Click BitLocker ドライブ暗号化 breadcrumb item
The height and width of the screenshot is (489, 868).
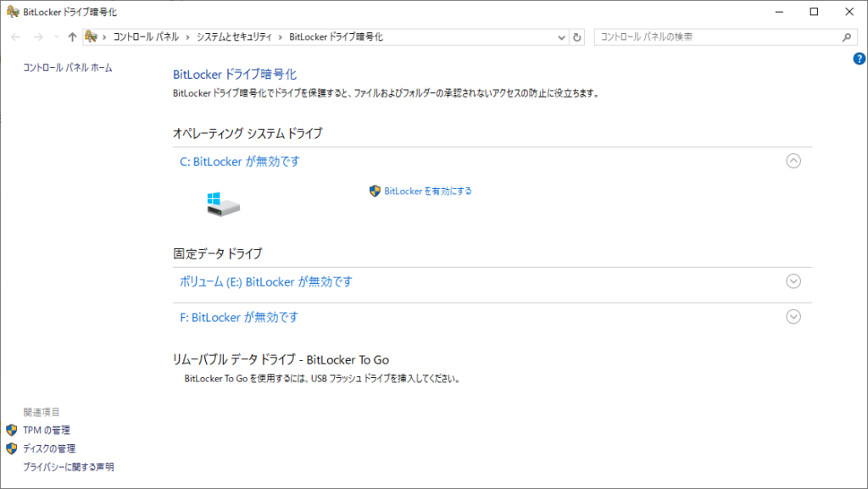pos(336,37)
